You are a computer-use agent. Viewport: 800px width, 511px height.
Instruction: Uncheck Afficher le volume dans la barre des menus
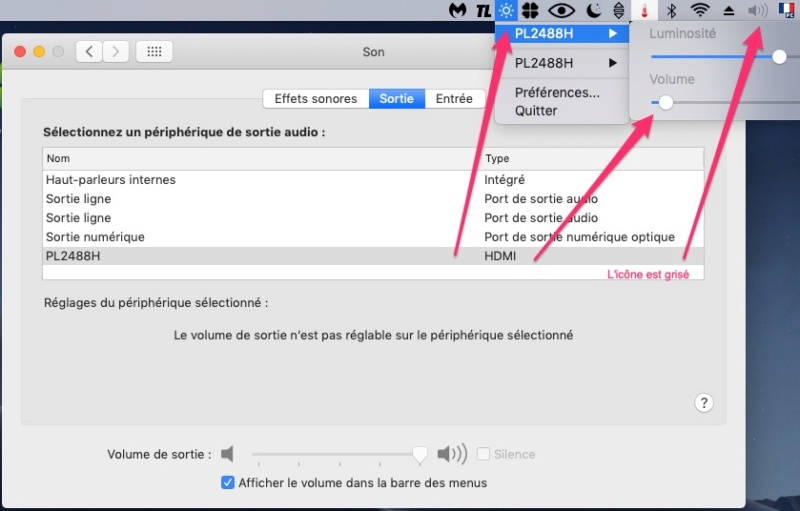click(228, 482)
